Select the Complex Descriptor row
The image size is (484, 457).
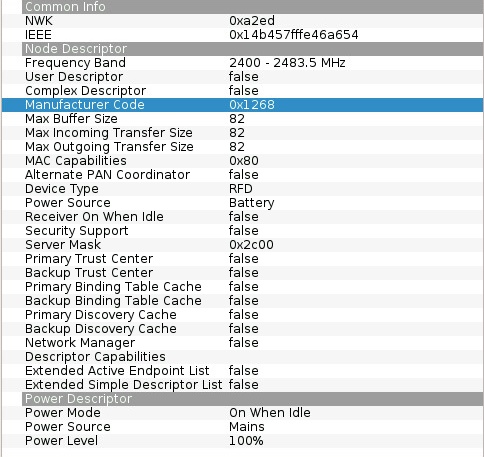pyautogui.click(x=243, y=91)
